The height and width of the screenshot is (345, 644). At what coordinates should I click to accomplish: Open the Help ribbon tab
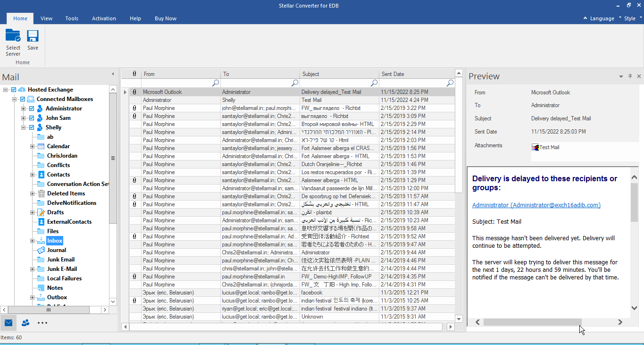[x=135, y=18]
